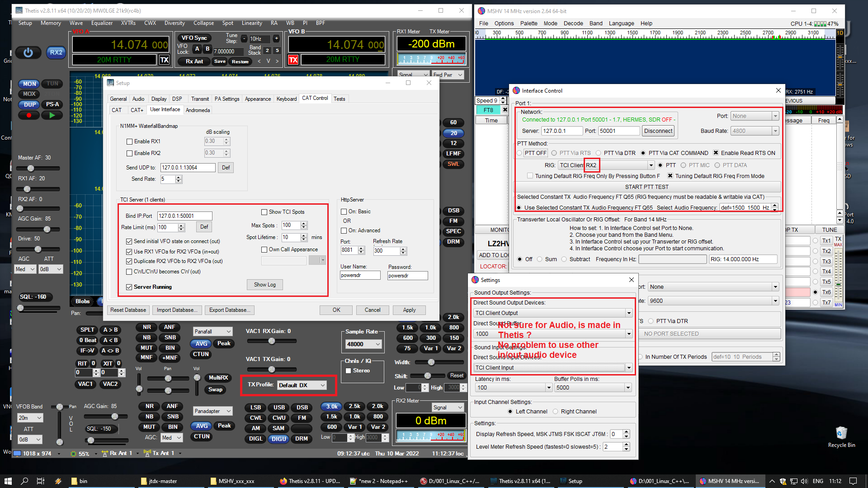
Task: Click the 20 meter band button
Action: click(x=453, y=133)
